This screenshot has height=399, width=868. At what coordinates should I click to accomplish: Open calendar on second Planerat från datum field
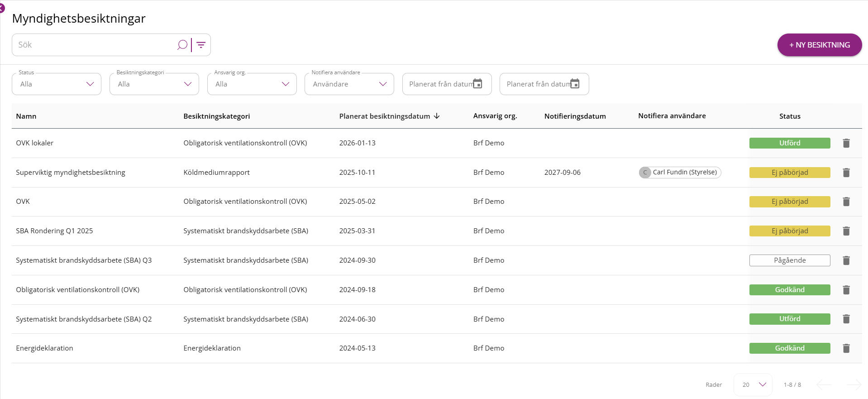click(575, 84)
